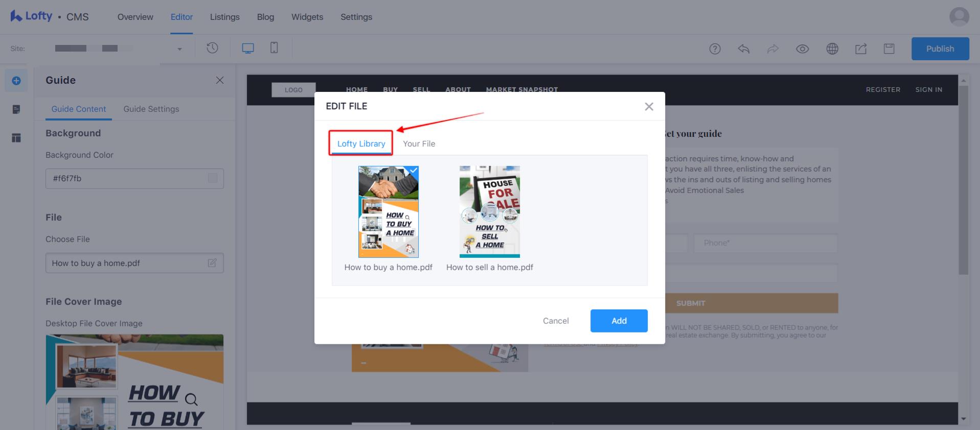Screen dimensions: 980x430
Task: Select How to sell a home.pdf thumbnail
Action: [x=489, y=211]
